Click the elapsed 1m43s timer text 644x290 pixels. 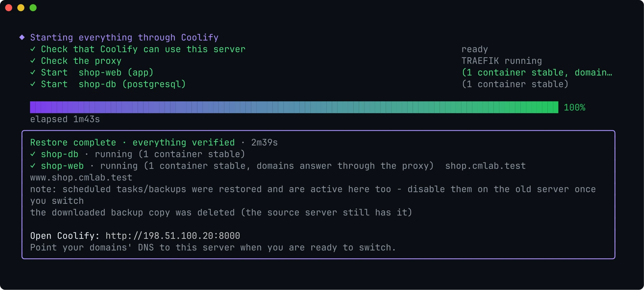point(65,119)
